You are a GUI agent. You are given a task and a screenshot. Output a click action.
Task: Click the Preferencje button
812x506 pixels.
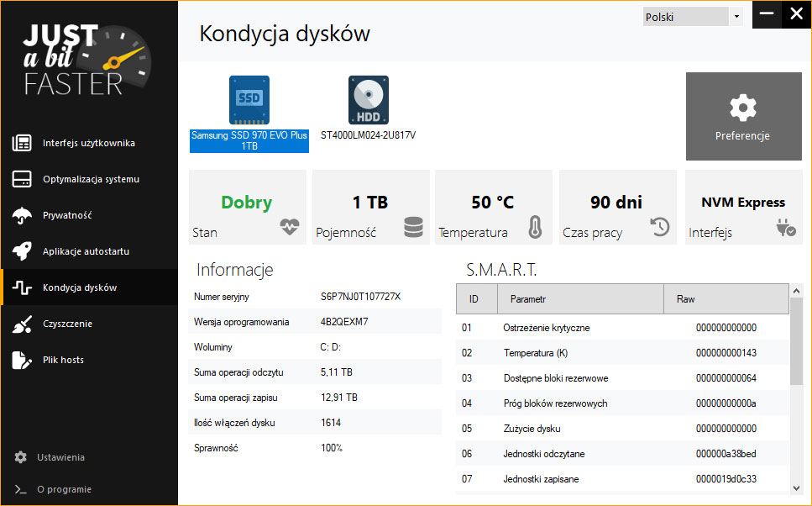click(744, 116)
